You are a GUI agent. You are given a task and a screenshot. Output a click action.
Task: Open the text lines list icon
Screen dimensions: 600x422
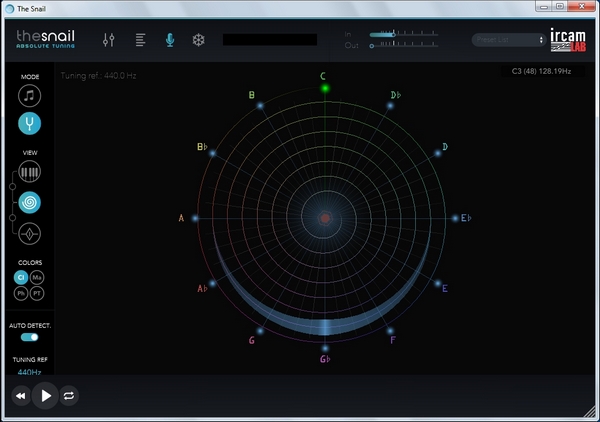pyautogui.click(x=140, y=40)
